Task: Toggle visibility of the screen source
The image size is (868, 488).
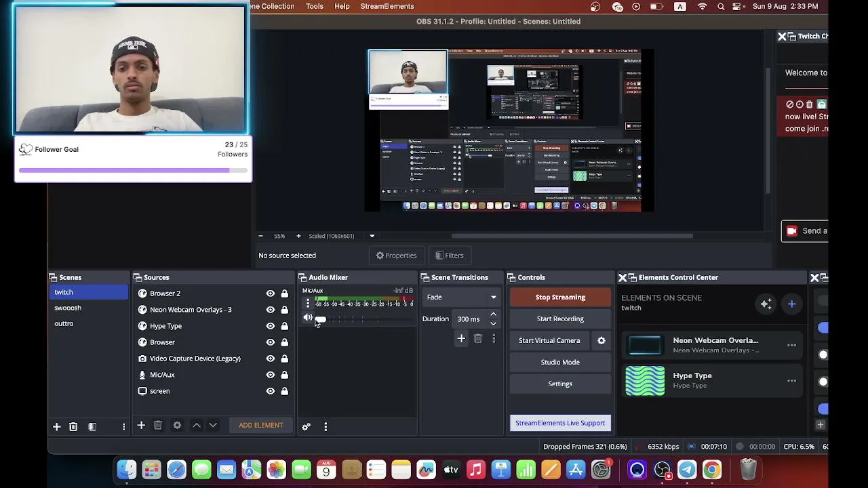Action: coord(271,391)
